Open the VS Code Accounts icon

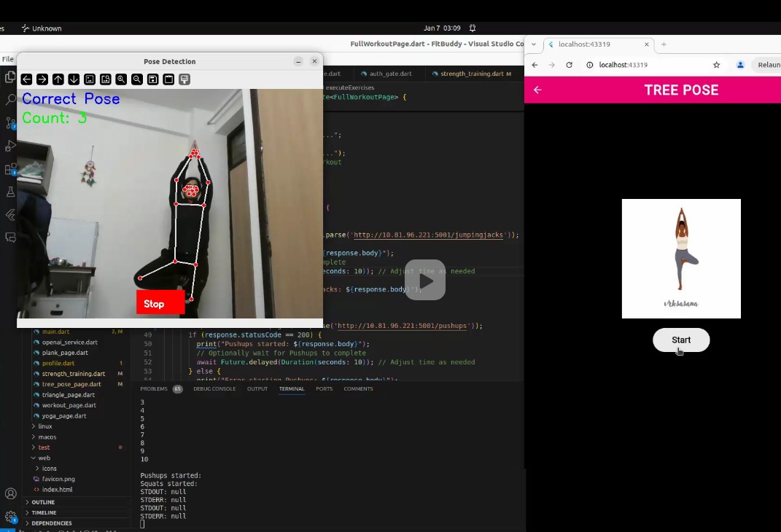tap(10, 493)
